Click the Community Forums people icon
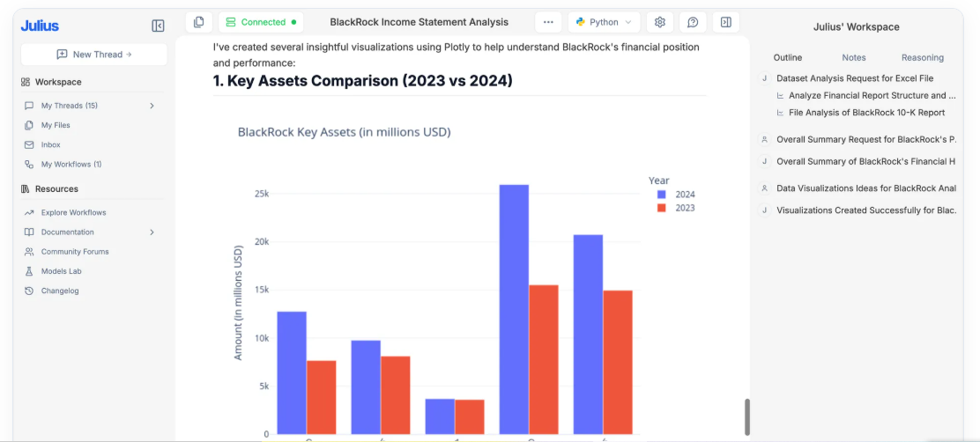Viewport: 980px width, 442px height. coord(29,252)
